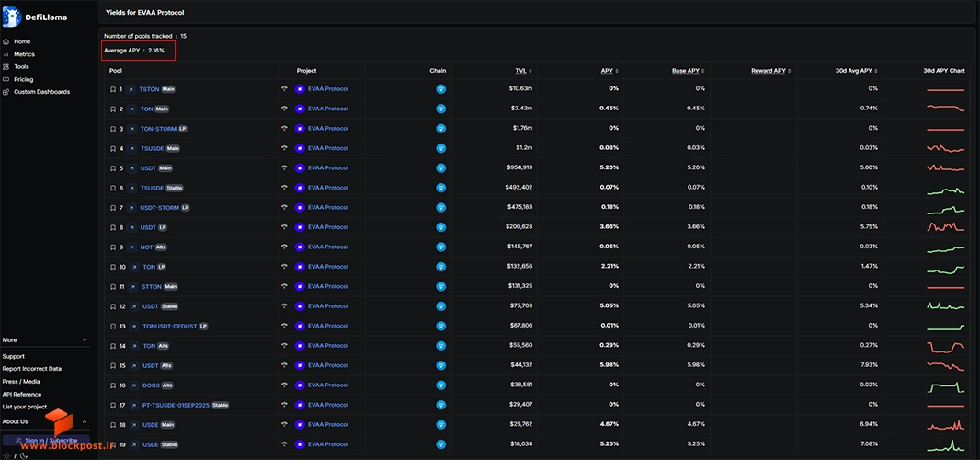Click the Home icon in sidebar

click(6, 41)
